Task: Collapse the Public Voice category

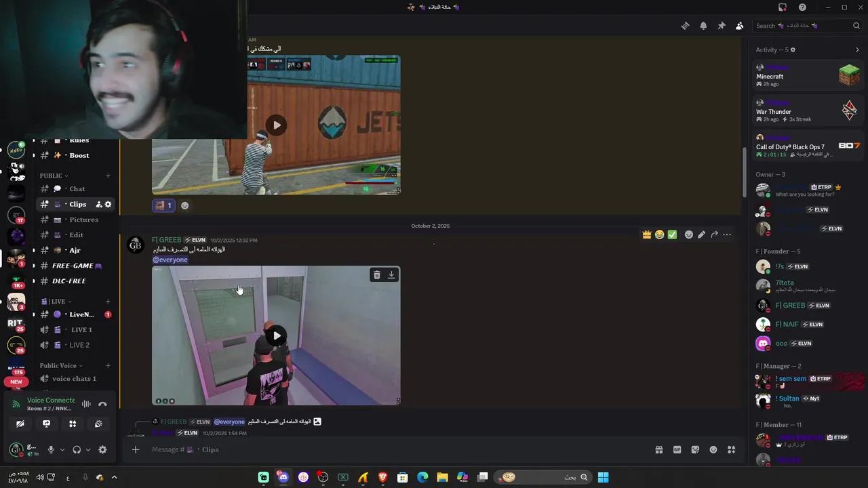Action: pos(61,365)
